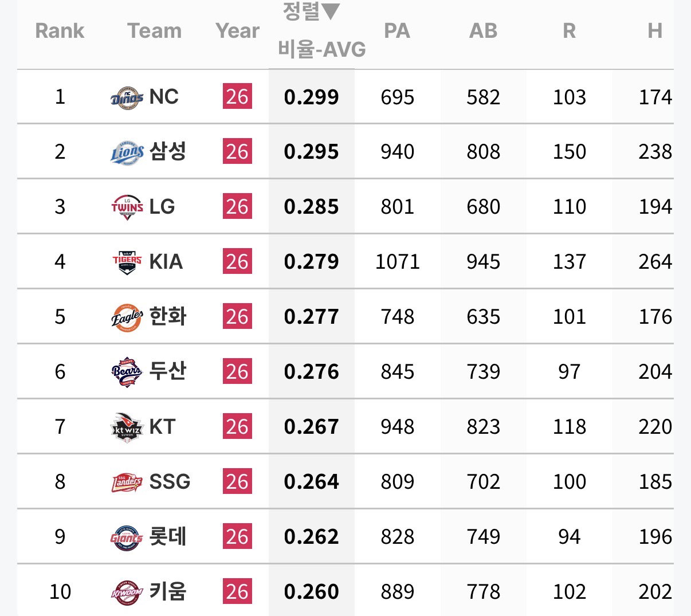Image resolution: width=691 pixels, height=616 pixels.
Task: Open the 키움 team name link
Action: tap(167, 592)
